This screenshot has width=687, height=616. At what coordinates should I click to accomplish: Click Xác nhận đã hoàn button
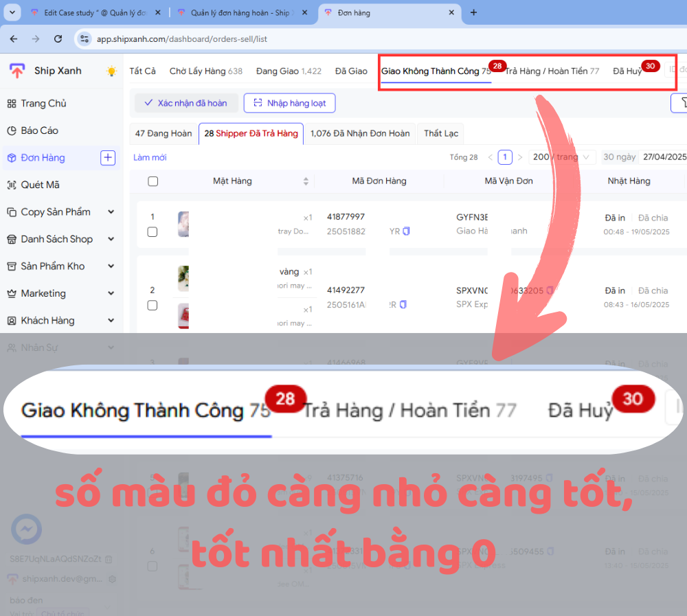[185, 103]
